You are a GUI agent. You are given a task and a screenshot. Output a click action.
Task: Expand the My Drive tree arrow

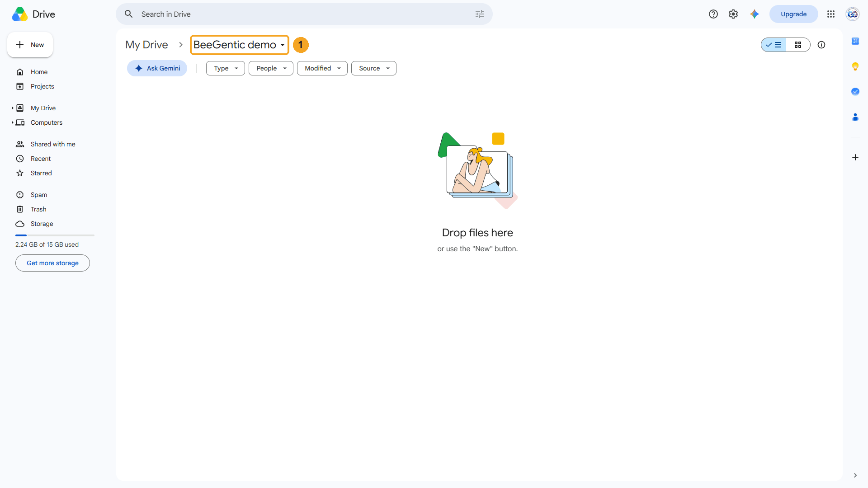coord(12,108)
